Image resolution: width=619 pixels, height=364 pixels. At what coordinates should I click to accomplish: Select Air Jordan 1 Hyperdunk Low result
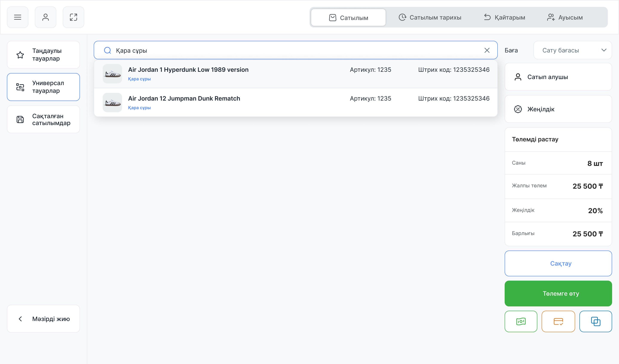tap(296, 74)
